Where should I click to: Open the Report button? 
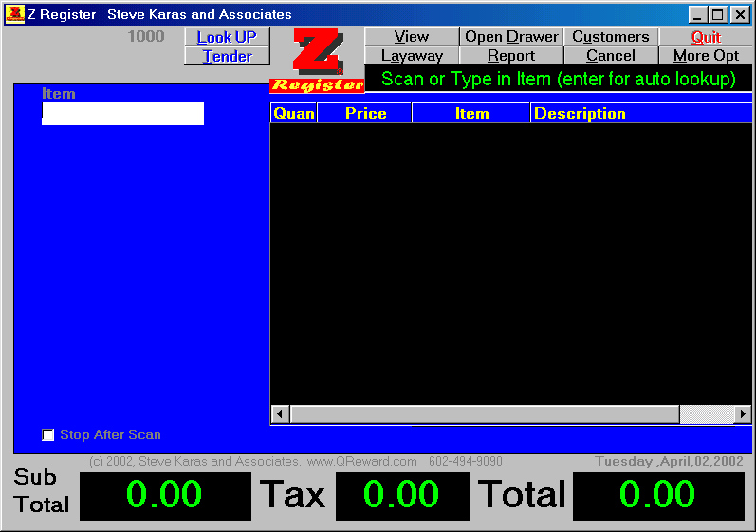[x=511, y=55]
